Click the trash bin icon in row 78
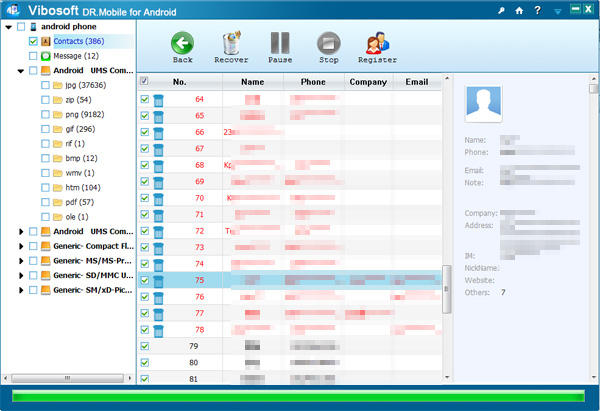Image resolution: width=600 pixels, height=411 pixels. pos(158,331)
